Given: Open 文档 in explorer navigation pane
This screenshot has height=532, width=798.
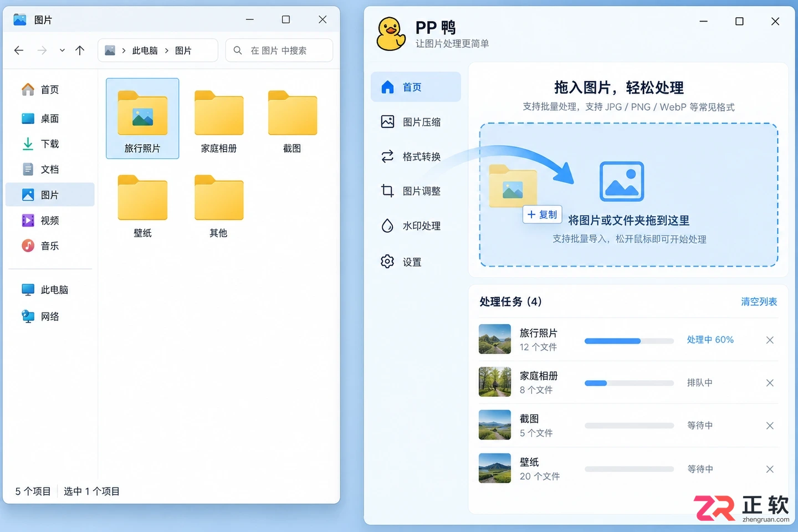Looking at the screenshot, I should coord(50,170).
